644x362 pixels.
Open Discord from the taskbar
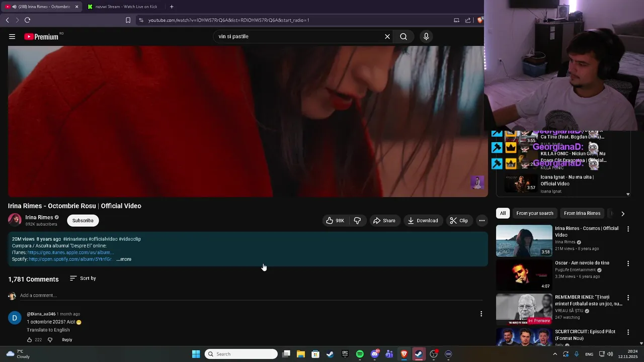(x=374, y=354)
